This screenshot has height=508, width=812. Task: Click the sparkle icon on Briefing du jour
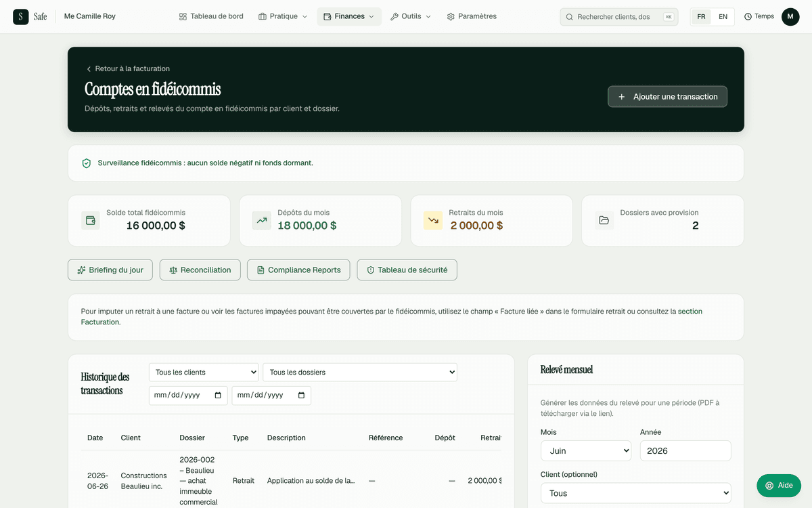pos(81,270)
